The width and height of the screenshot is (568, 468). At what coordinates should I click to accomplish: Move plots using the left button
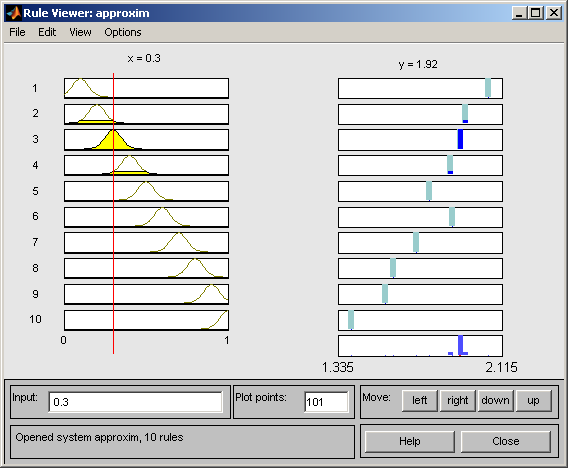point(419,401)
